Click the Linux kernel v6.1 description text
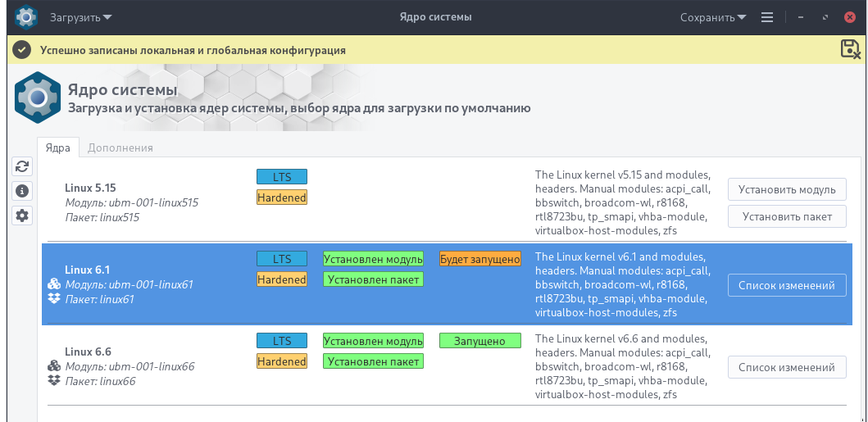 click(623, 284)
